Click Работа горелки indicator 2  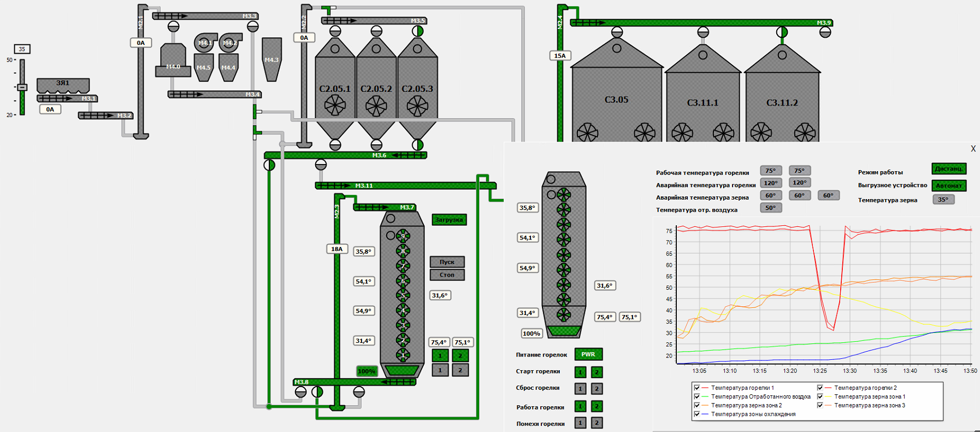pyautogui.click(x=597, y=406)
